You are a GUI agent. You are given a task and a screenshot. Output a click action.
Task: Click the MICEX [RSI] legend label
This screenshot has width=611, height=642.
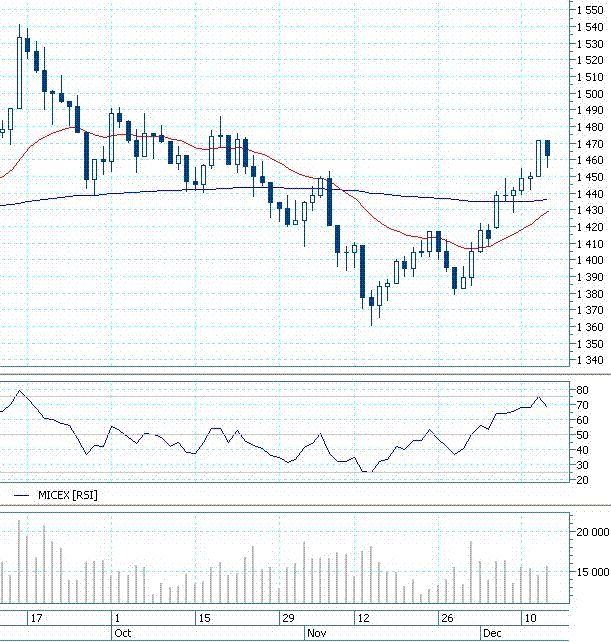tap(68, 495)
